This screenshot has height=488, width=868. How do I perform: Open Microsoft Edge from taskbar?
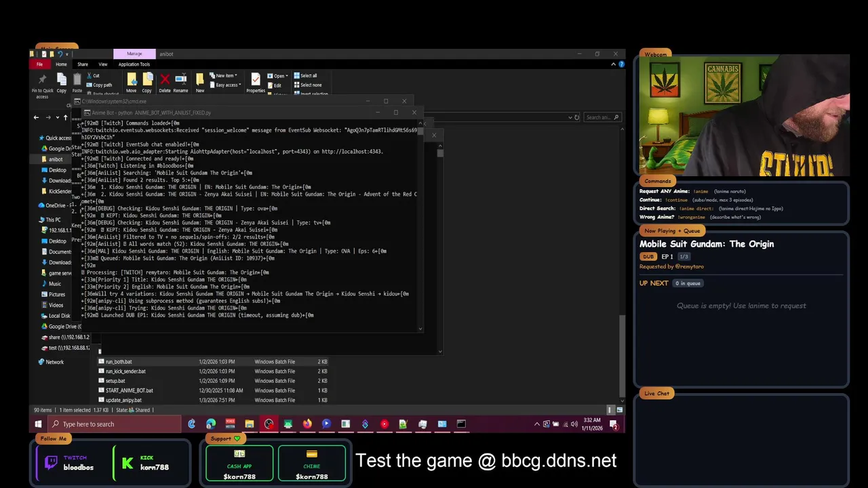(x=211, y=424)
